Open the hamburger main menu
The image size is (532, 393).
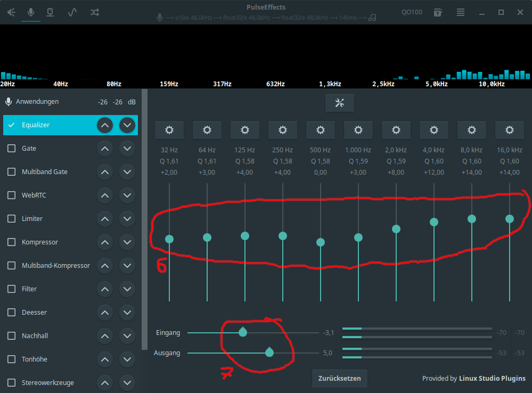coord(461,12)
